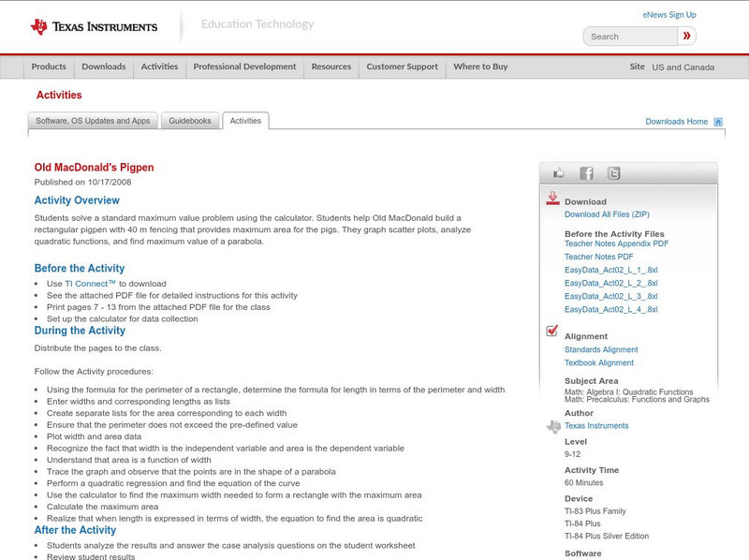Click the Old MacDonald's Pigpen title
Viewport: 749px width, 560px height.
coord(95,168)
